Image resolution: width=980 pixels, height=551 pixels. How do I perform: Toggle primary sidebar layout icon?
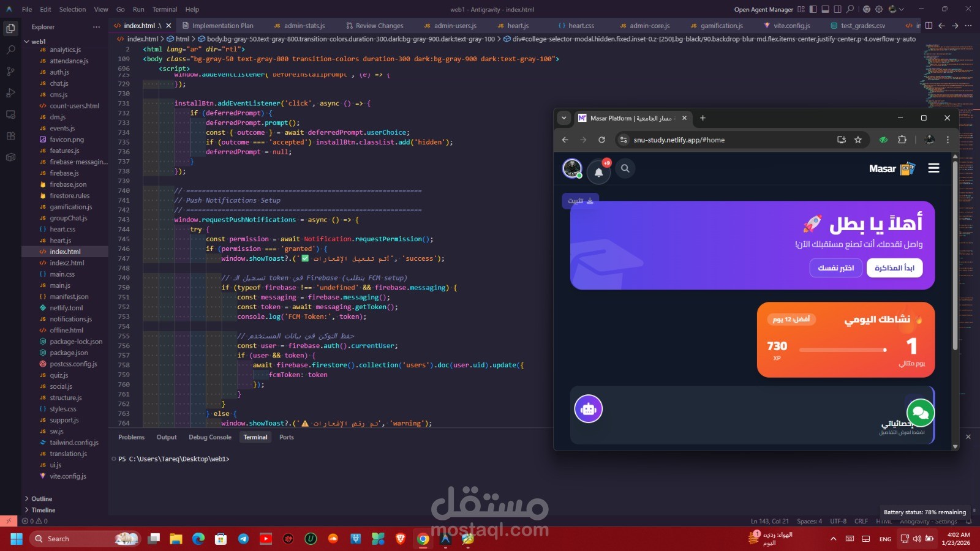click(813, 9)
